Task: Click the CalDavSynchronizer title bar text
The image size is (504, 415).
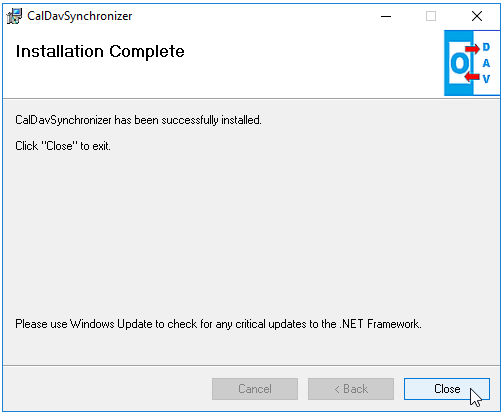Action: (80, 16)
